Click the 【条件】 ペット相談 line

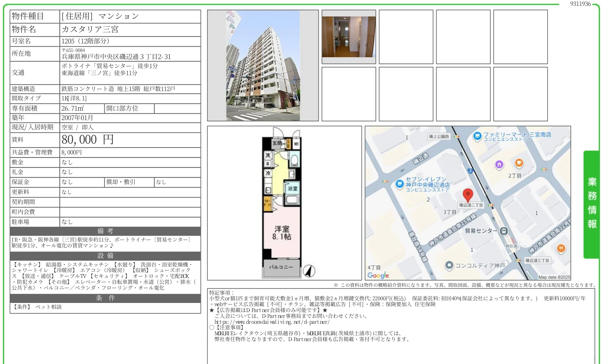pos(37,307)
